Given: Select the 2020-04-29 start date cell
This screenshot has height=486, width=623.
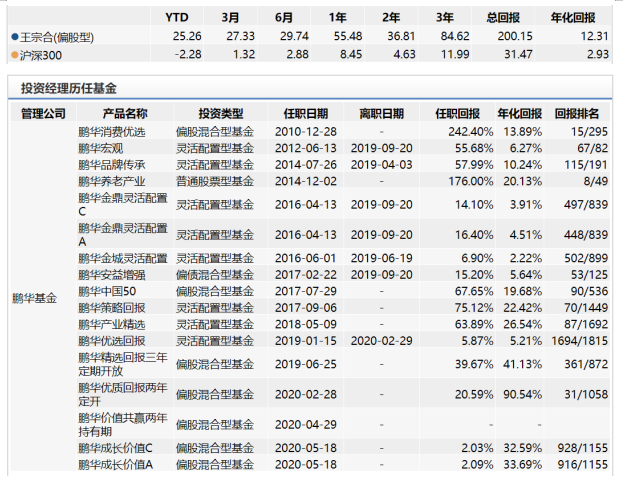Looking at the screenshot, I should pos(306,424).
